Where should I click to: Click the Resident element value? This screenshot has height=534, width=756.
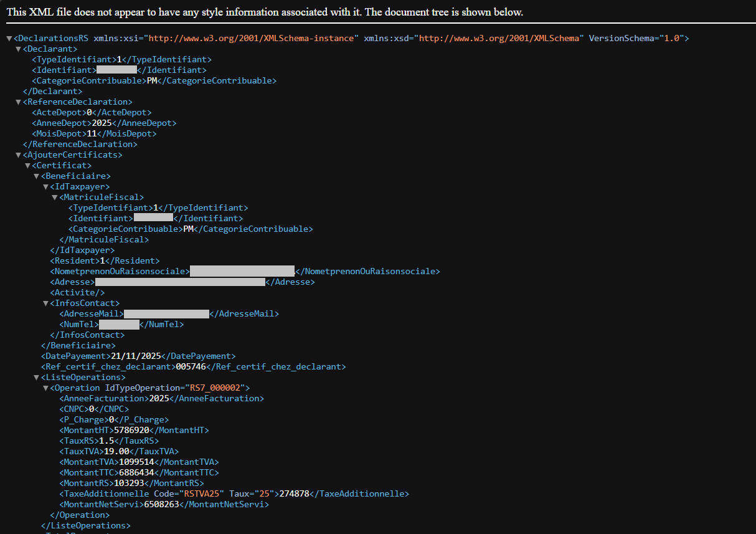(102, 261)
